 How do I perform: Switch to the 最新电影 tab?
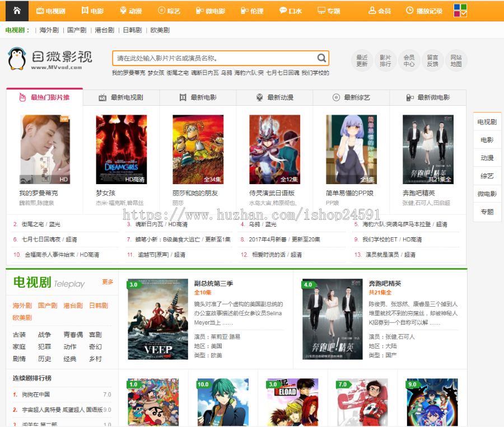[x=198, y=97]
